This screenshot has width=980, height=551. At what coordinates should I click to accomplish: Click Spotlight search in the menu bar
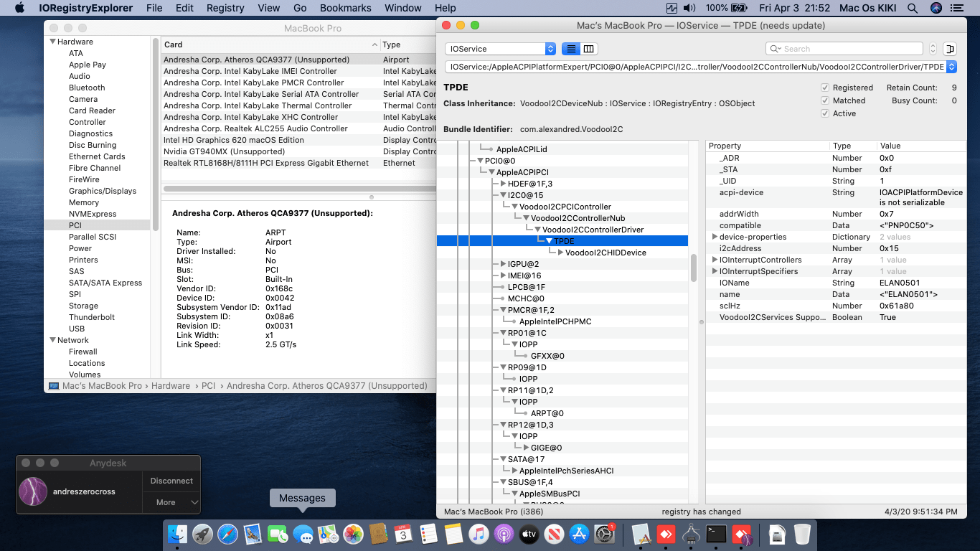pos(912,8)
